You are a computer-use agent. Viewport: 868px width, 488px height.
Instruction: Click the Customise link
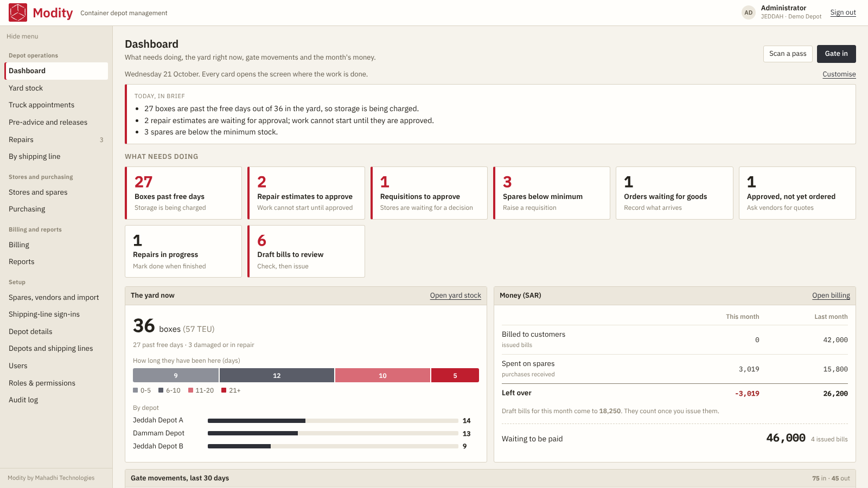[x=839, y=74]
